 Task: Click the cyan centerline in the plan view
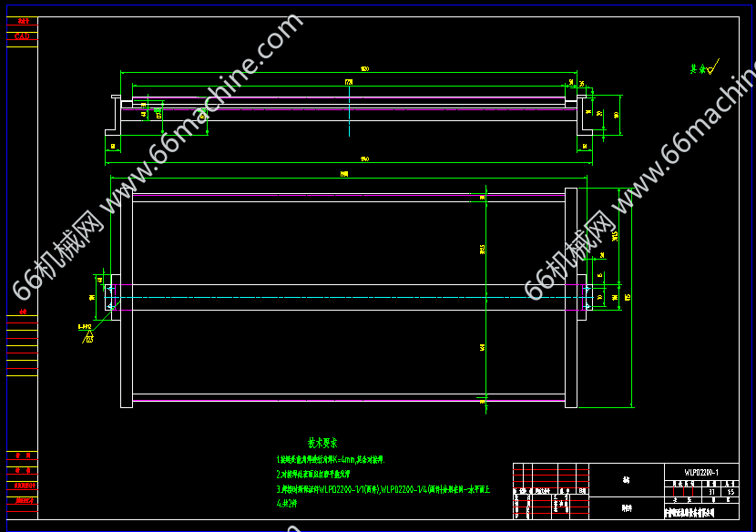point(346,298)
